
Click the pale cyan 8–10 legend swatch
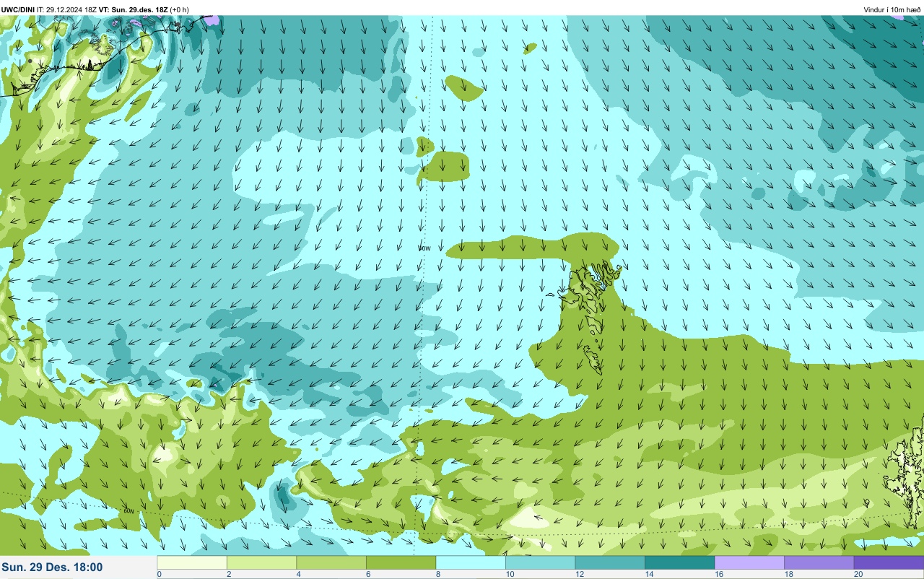pyautogui.click(x=471, y=562)
